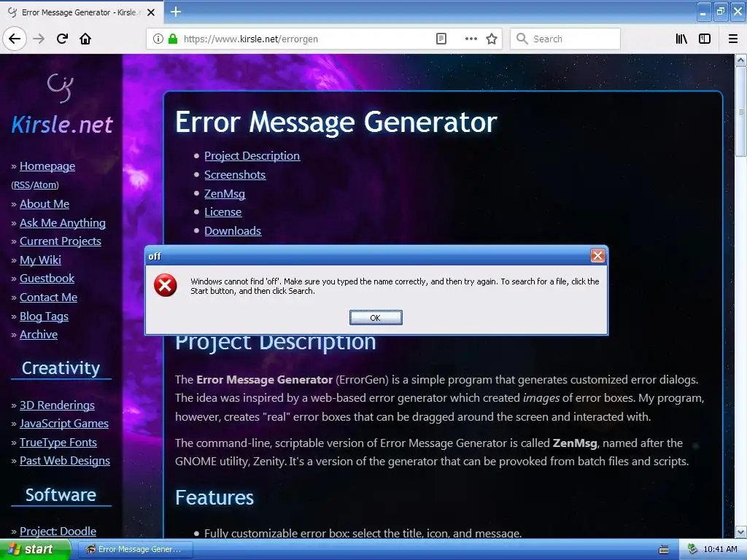Visit Current Projects link
This screenshot has height=560, width=747.
60,241
